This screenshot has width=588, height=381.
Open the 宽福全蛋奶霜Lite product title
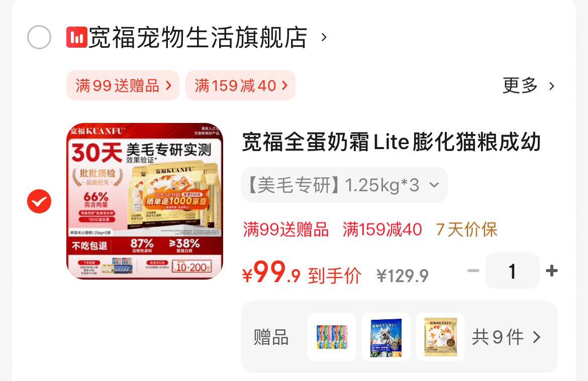391,142
